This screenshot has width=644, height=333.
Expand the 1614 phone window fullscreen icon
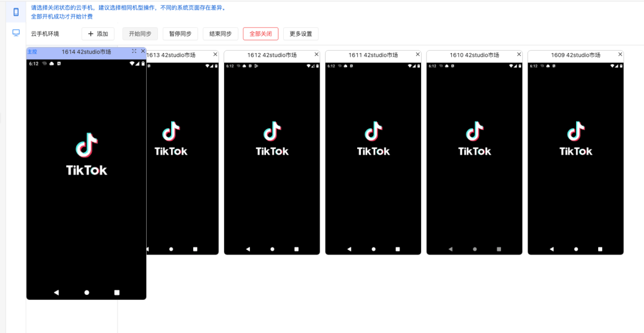click(134, 51)
